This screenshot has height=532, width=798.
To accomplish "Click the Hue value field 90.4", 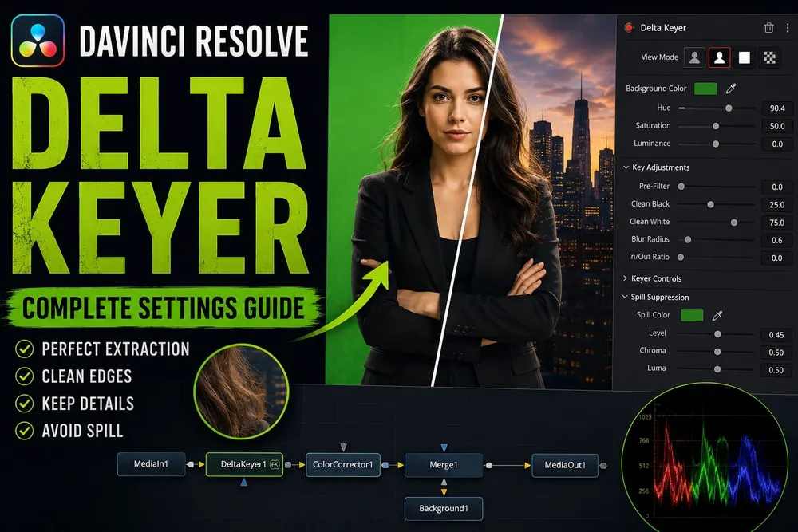I will click(x=777, y=108).
